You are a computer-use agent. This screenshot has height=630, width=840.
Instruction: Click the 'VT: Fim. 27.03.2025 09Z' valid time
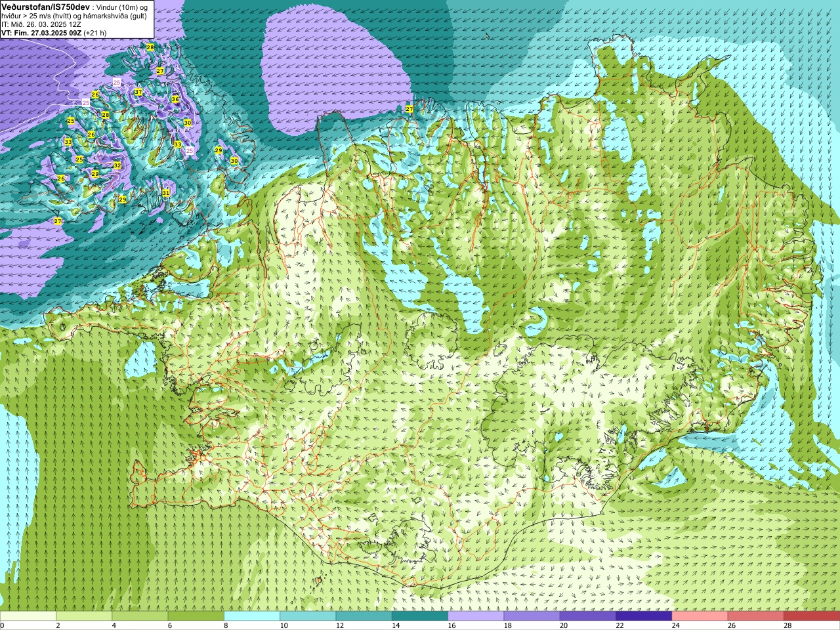[x=41, y=33]
